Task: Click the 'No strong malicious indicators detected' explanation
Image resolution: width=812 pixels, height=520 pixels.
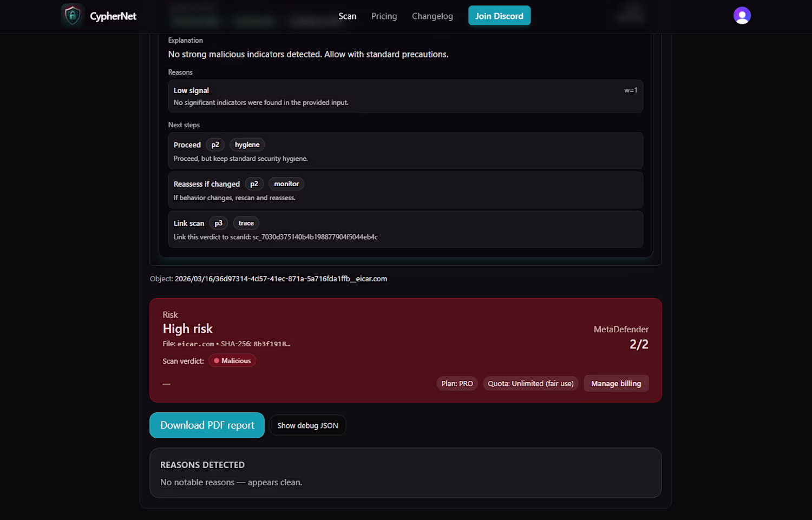Action: click(308, 54)
